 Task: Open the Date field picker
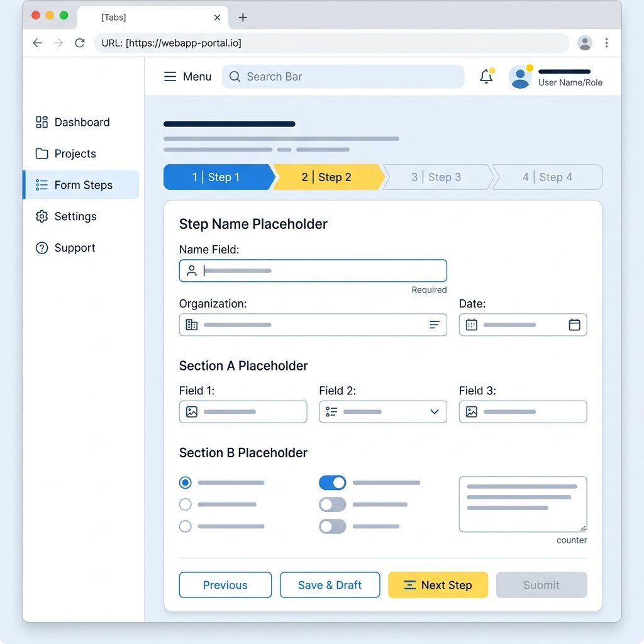pyautogui.click(x=523, y=325)
